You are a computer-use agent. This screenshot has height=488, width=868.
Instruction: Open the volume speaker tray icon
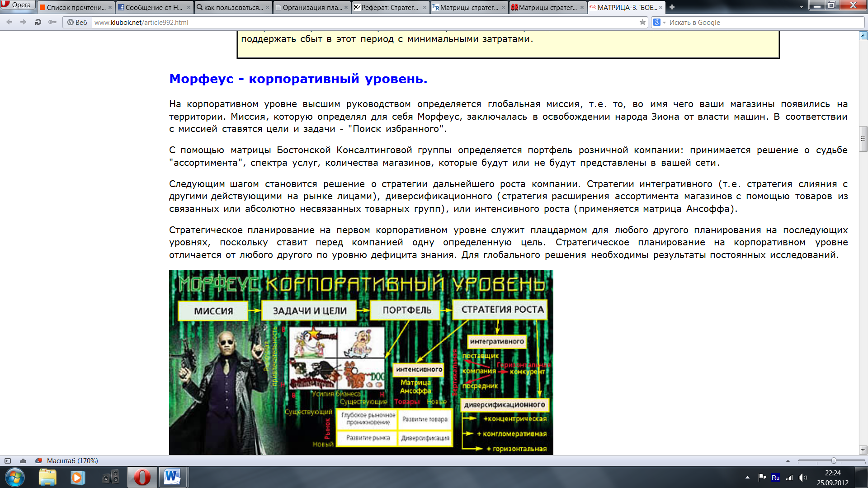point(803,478)
